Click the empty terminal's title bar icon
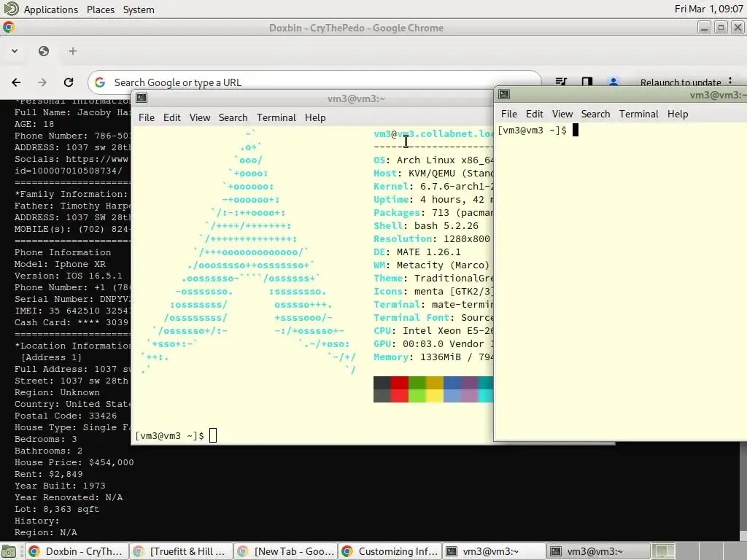Screen dimensions: 747x560 [504, 94]
